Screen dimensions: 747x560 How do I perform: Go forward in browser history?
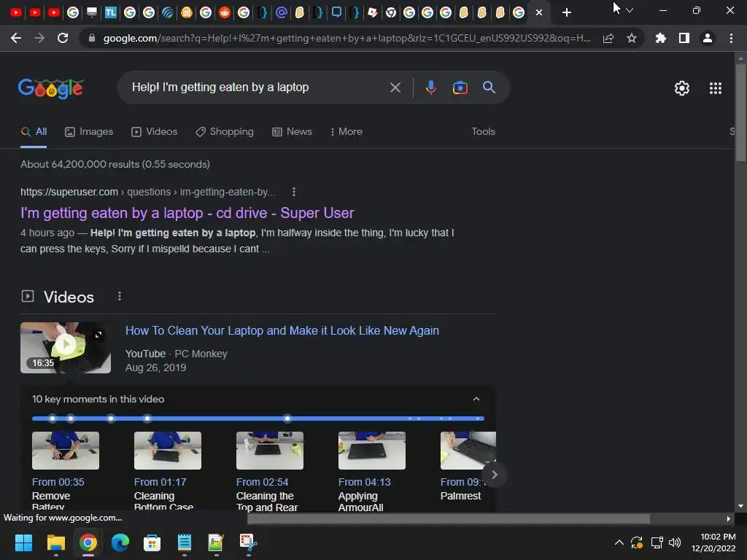(x=39, y=38)
